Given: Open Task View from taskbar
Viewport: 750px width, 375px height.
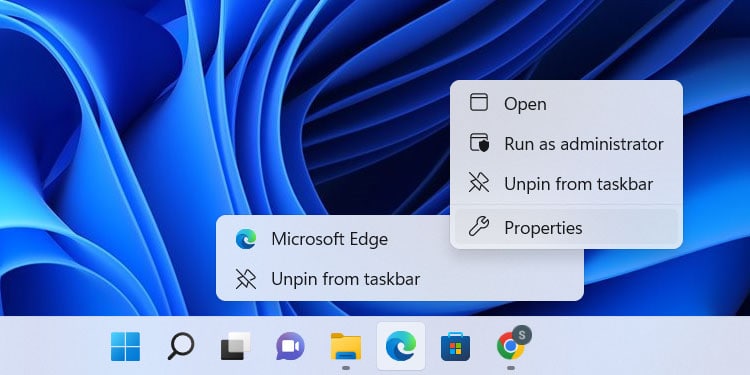Looking at the screenshot, I should [236, 346].
